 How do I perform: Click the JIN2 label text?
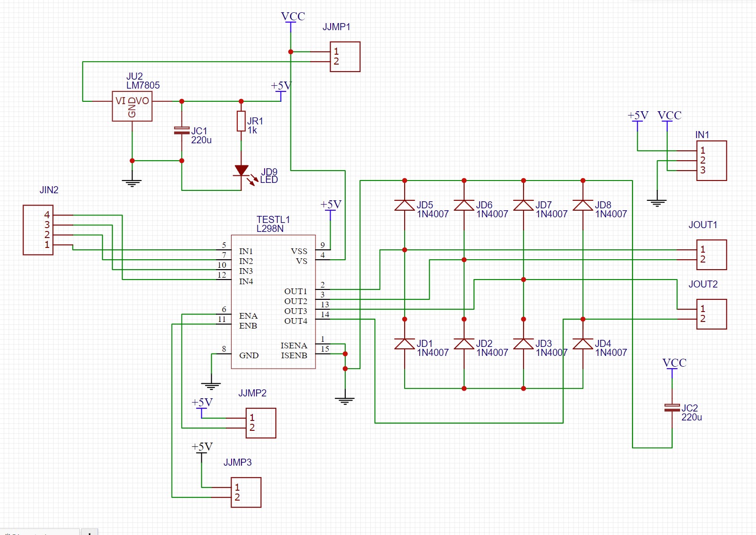point(49,190)
